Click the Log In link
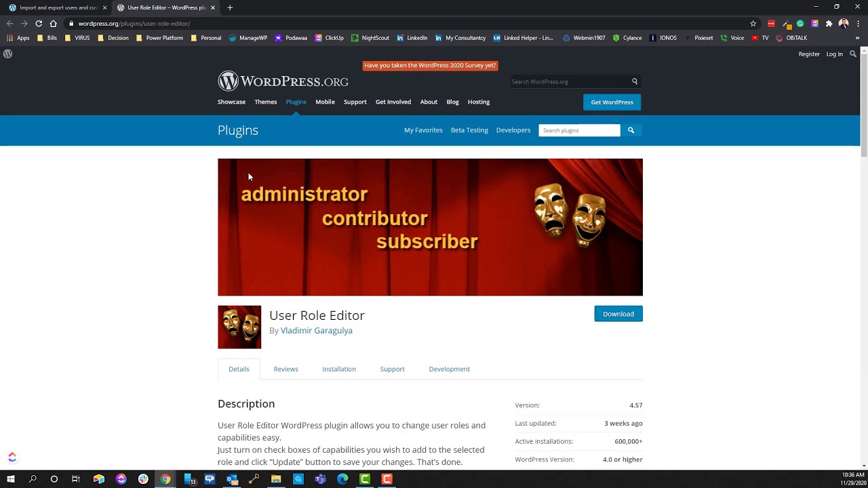The image size is (868, 488). (x=835, y=54)
